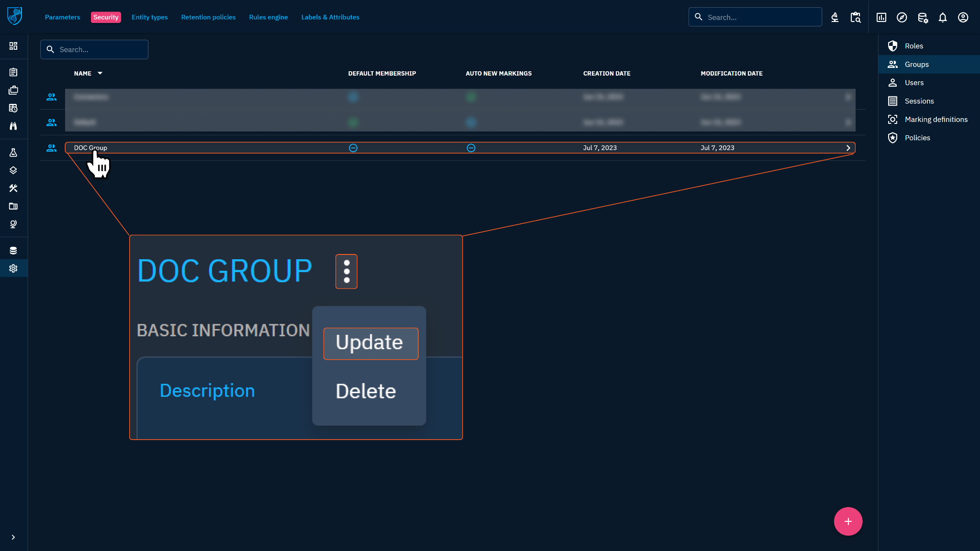Screen dimensions: 980x551
Task: Sort by NAME column arrow
Action: pos(100,73)
